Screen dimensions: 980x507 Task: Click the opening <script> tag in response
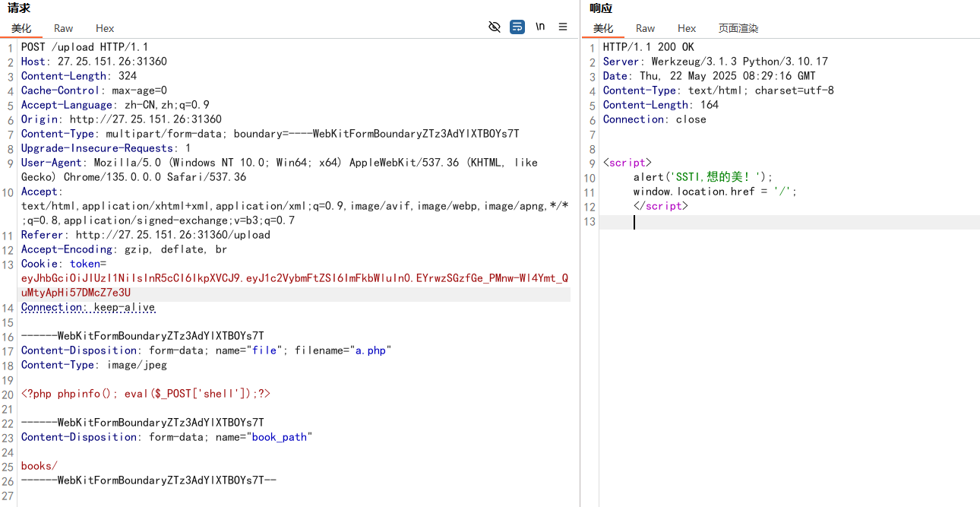[x=628, y=163]
